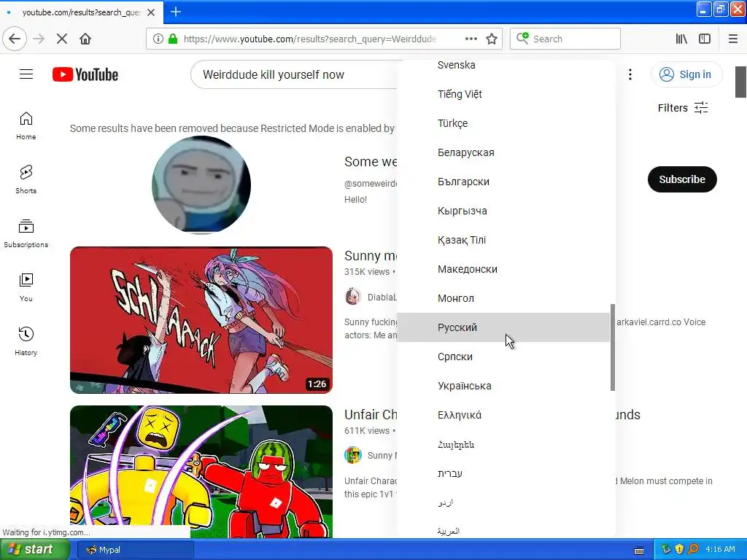The height and width of the screenshot is (560, 747).
Task: Choose Українська from the language list
Action: coord(503,386)
